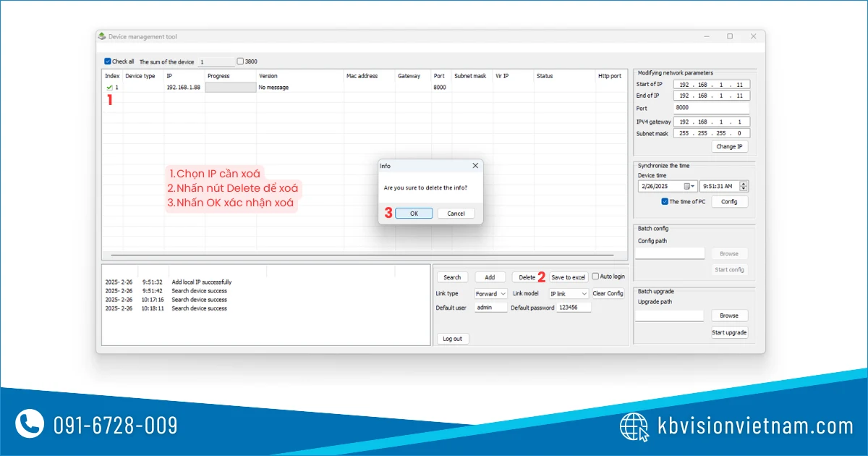868x456 pixels.
Task: Toggle The time of PC checkbox
Action: [665, 202]
